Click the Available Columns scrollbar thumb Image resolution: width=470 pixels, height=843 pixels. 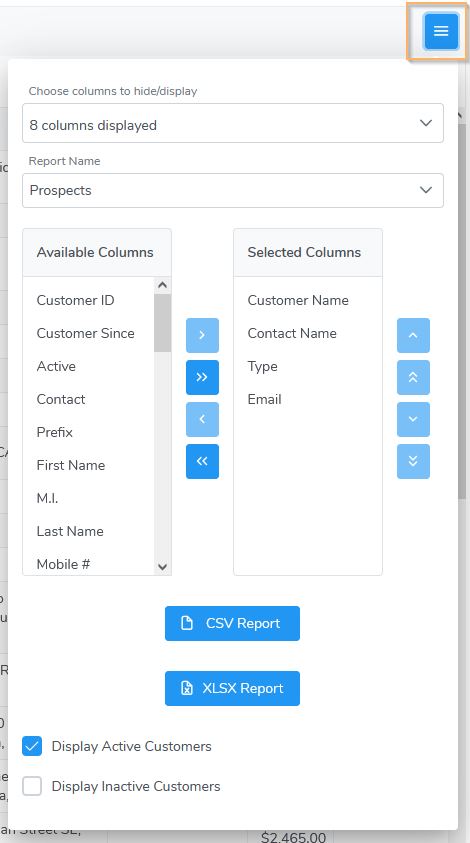click(162, 323)
